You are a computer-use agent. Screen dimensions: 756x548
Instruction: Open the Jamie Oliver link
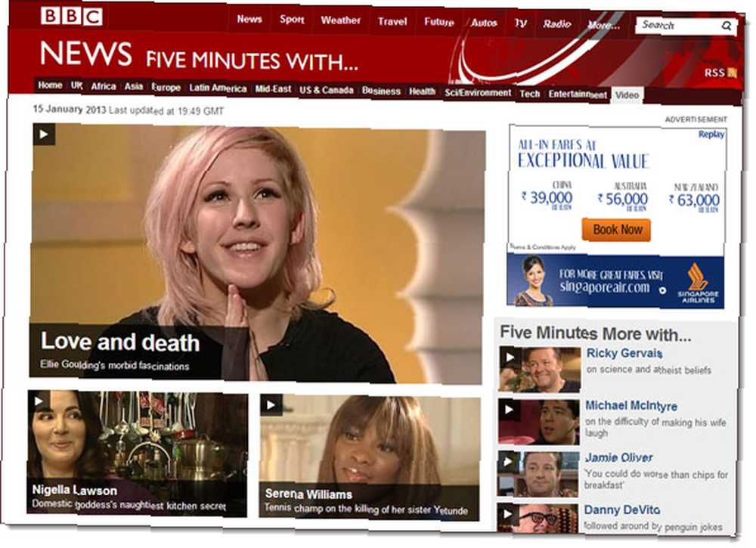[x=618, y=458]
